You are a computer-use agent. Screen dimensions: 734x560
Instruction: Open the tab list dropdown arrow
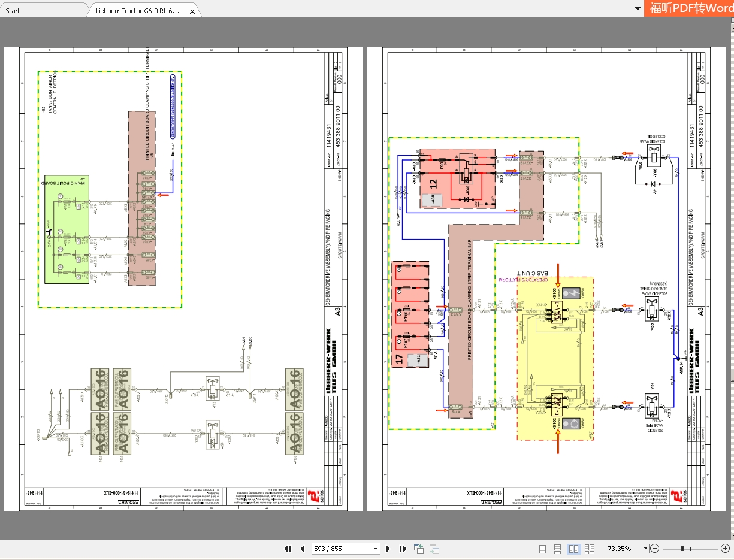(x=638, y=8)
